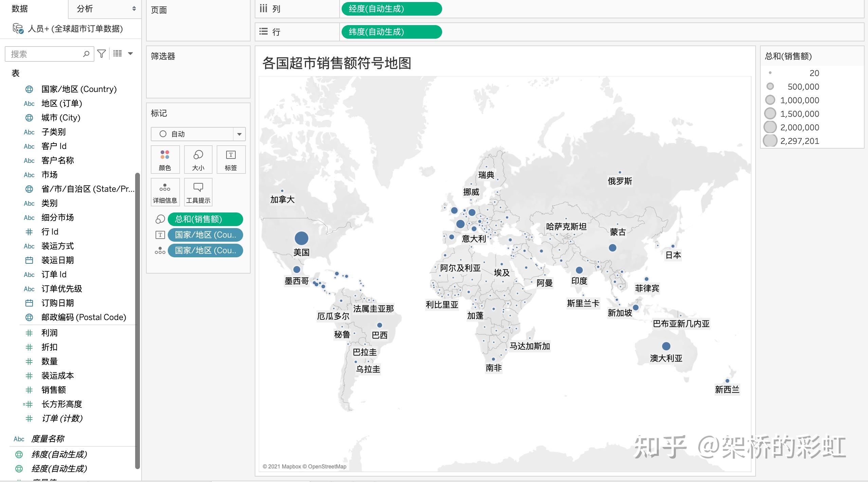
Task: Click the filter funnel icon beside search
Action: coord(102,54)
